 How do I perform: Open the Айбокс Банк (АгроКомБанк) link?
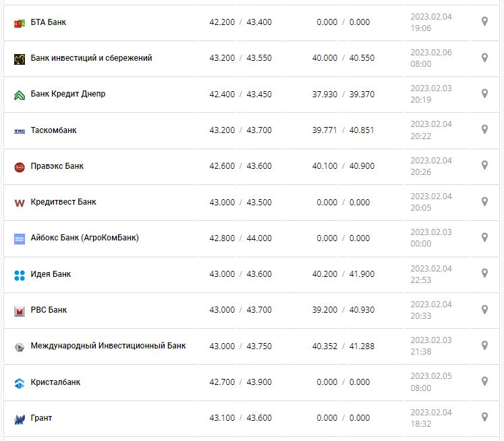click(x=85, y=238)
